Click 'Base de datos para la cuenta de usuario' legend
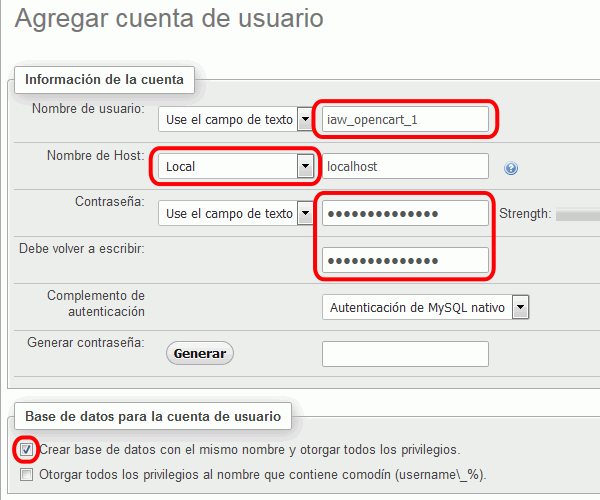Image resolution: width=600 pixels, height=500 pixels. pos(153,416)
